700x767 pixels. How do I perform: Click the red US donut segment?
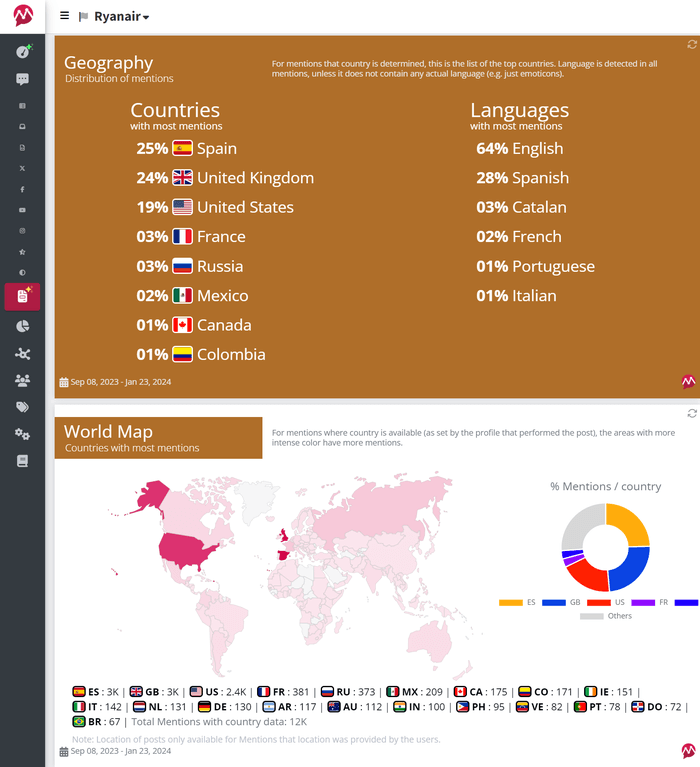point(587,577)
